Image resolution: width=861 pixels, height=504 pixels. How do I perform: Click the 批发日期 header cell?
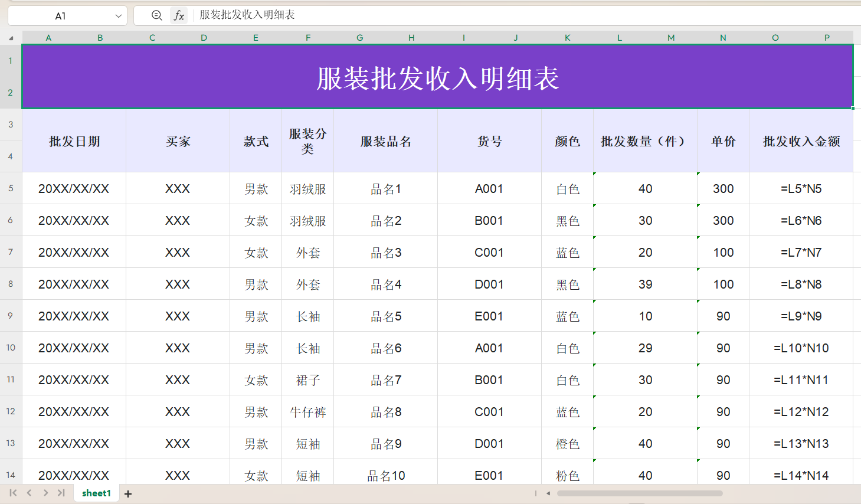(x=74, y=141)
